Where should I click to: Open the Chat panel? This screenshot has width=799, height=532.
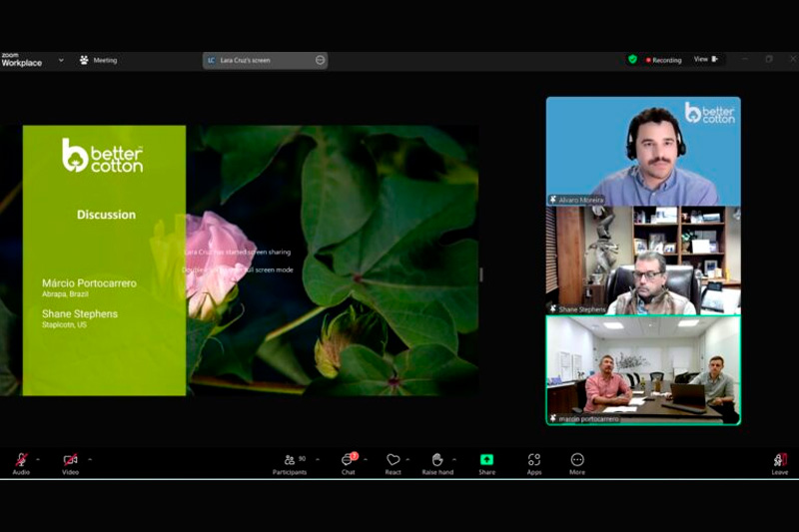[349, 464]
